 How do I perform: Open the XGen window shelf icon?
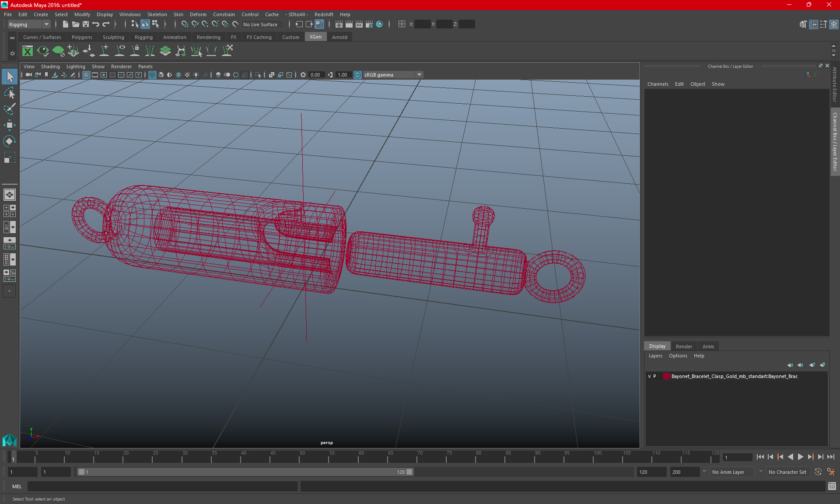[28, 51]
